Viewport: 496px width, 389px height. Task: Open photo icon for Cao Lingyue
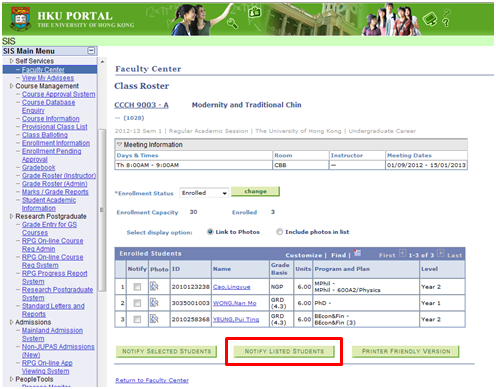154,286
